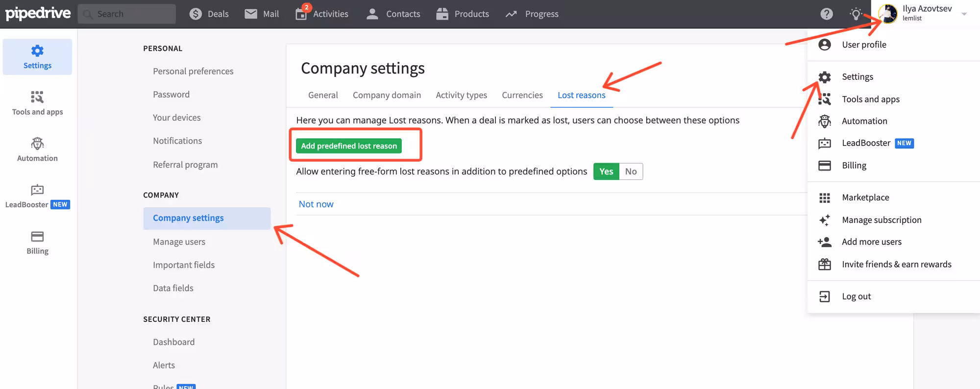Open Activities calendar icon in top bar
This screenshot has height=389, width=980.
[301, 14]
